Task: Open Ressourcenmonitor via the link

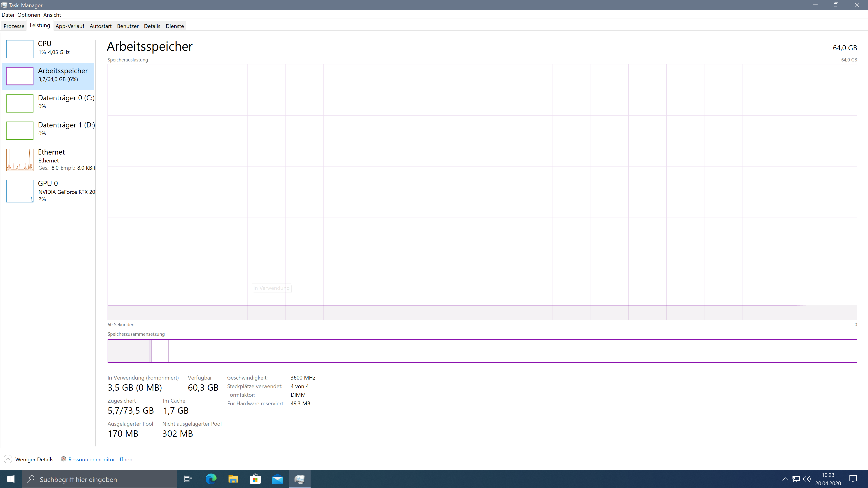Action: click(x=100, y=459)
